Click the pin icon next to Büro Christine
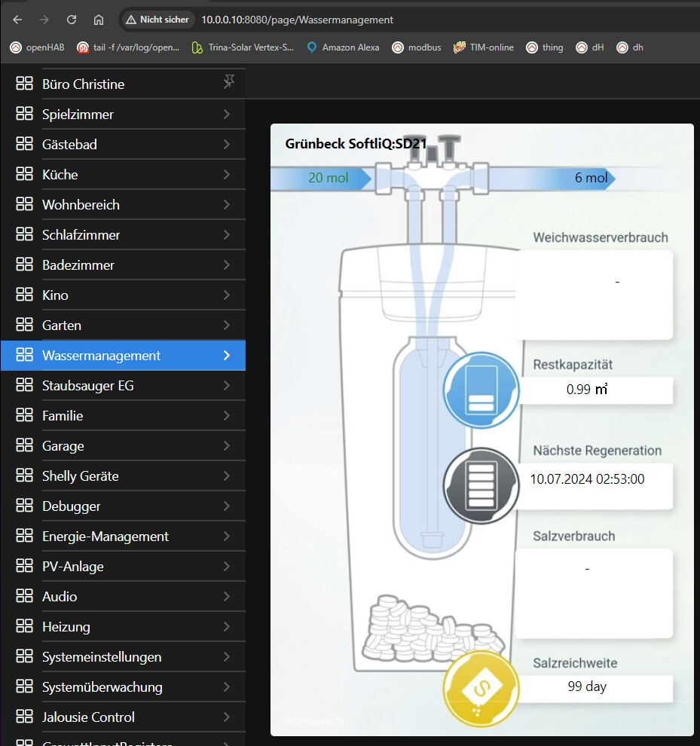Viewport: 700px width, 746px height. 229,83
